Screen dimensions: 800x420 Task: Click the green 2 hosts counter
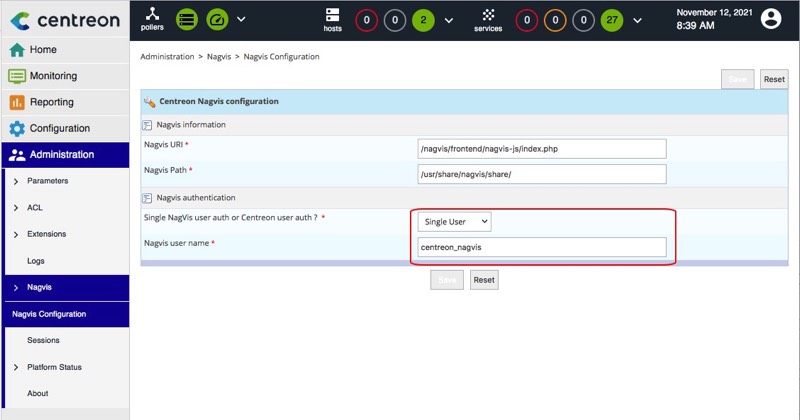pos(425,20)
